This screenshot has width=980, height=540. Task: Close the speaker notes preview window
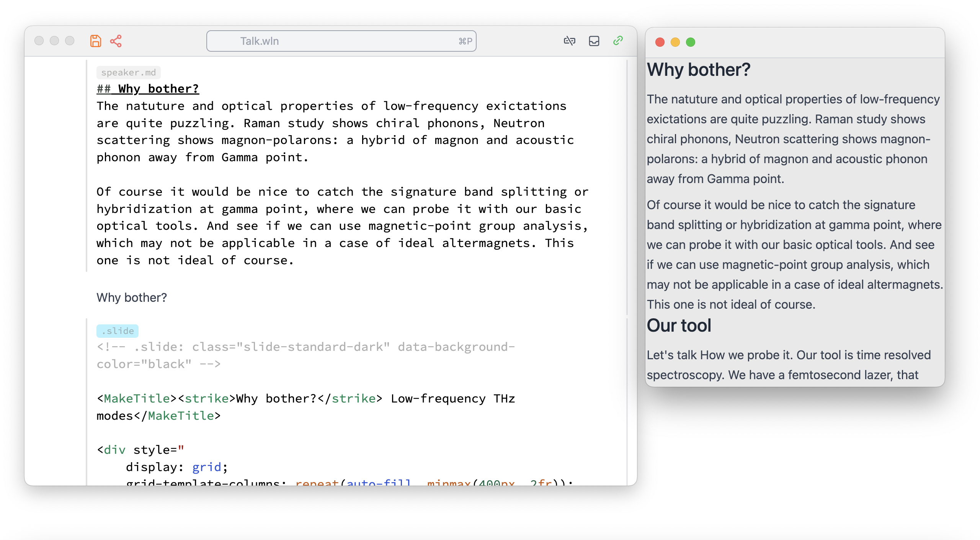click(660, 42)
